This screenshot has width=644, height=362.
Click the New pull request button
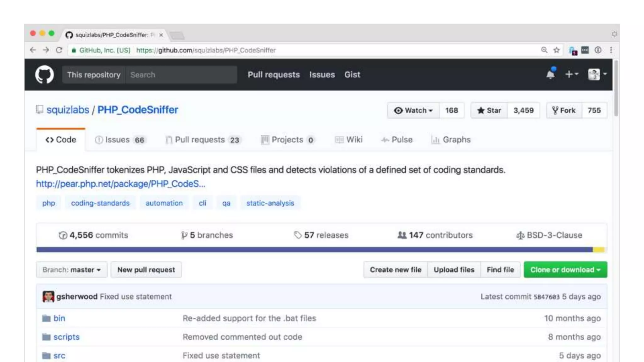tap(146, 270)
